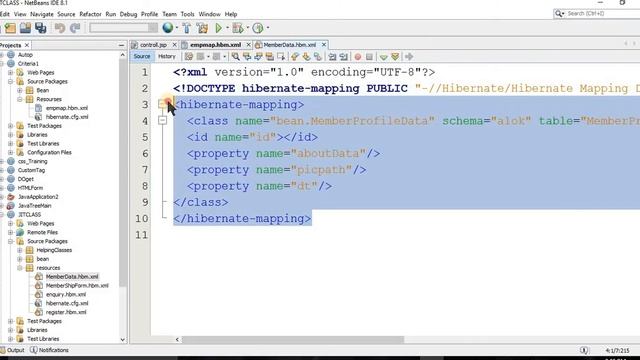Click the green Check XML icon

[x=383, y=56]
